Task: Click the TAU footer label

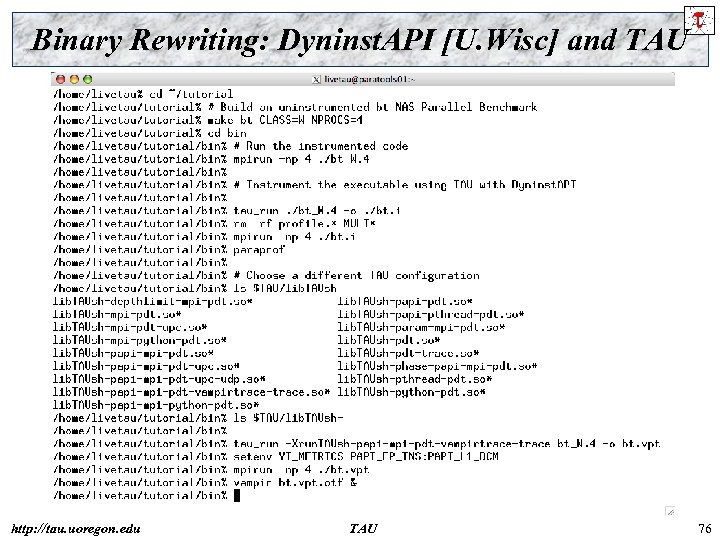Action: [x=363, y=529]
